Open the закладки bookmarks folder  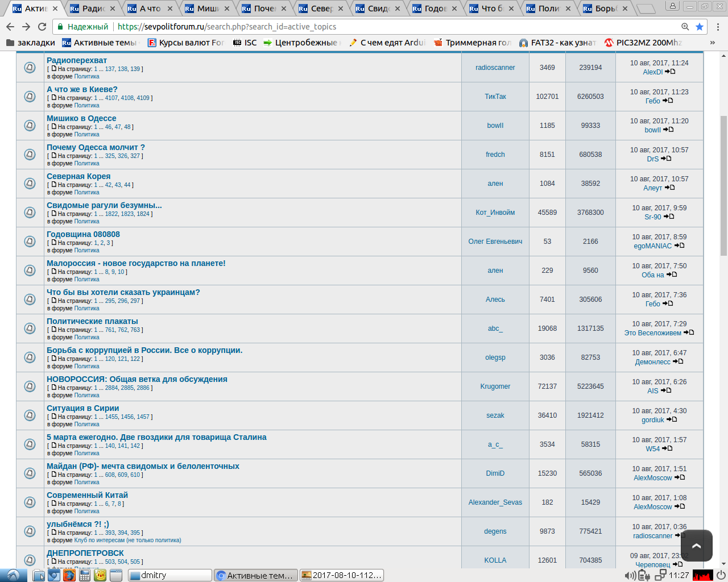30,43
